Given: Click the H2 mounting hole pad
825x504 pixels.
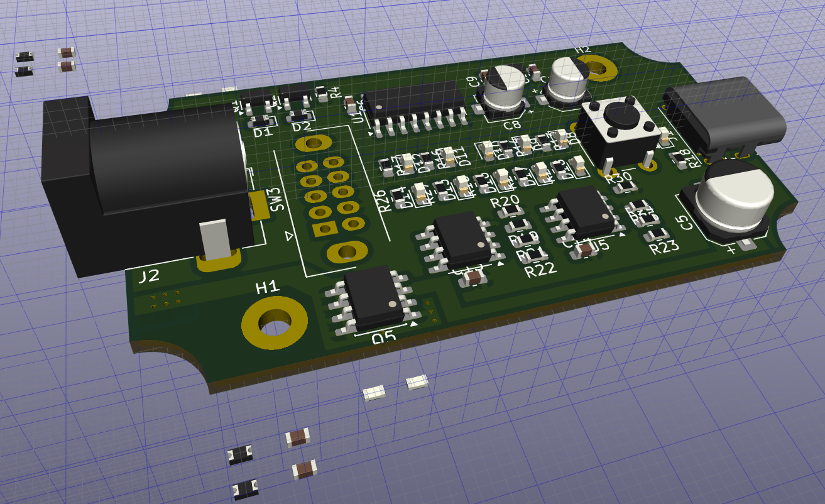Looking at the screenshot, I should pyautogui.click(x=596, y=67).
